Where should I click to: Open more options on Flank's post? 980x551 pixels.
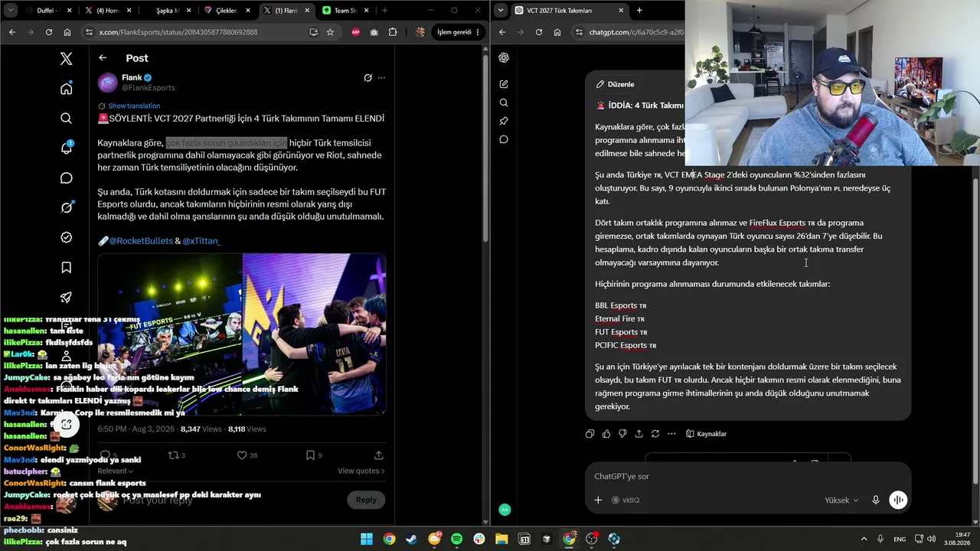point(381,77)
